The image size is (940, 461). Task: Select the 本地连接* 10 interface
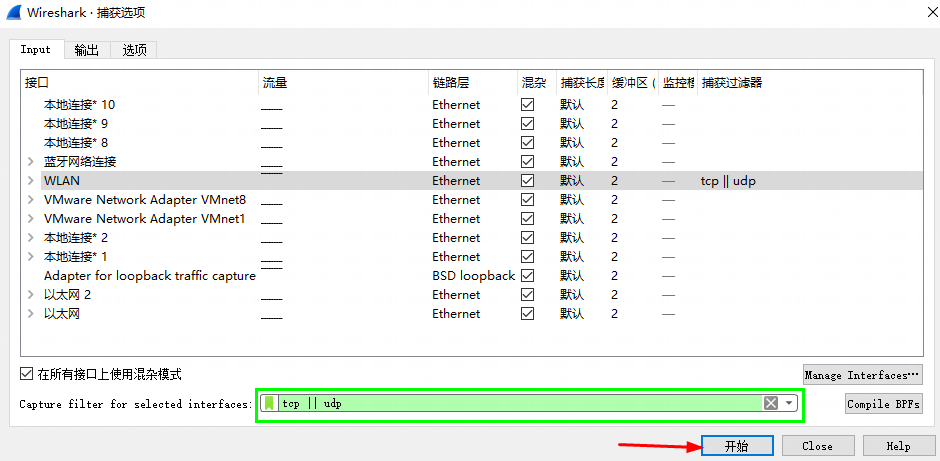79,105
